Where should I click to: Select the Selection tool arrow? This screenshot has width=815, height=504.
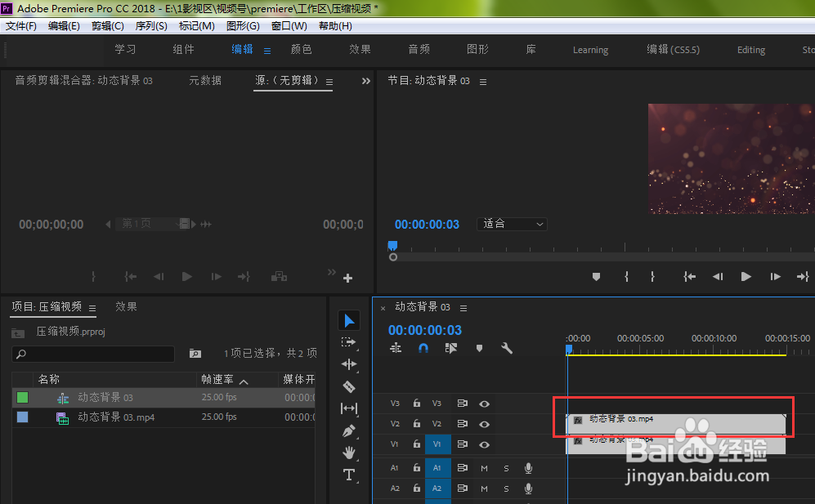click(349, 320)
